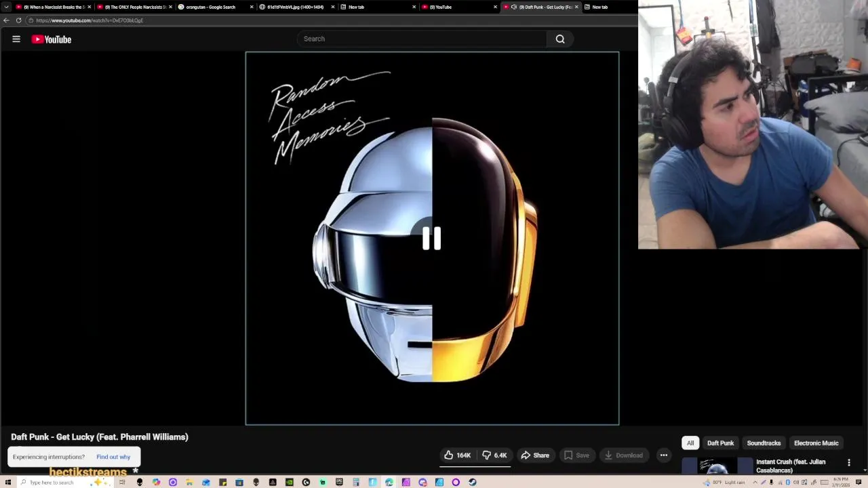Viewport: 868px width, 488px height.
Task: Open the touch keyboard tray icon
Action: click(x=824, y=482)
